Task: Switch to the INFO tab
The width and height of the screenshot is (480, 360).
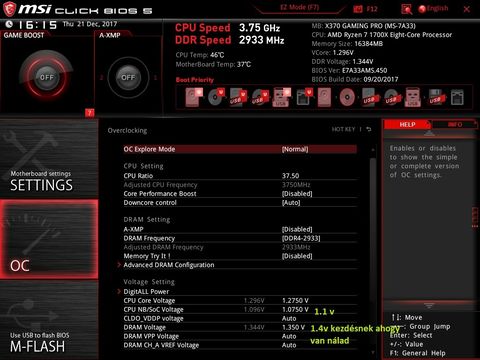Action: tap(455, 124)
